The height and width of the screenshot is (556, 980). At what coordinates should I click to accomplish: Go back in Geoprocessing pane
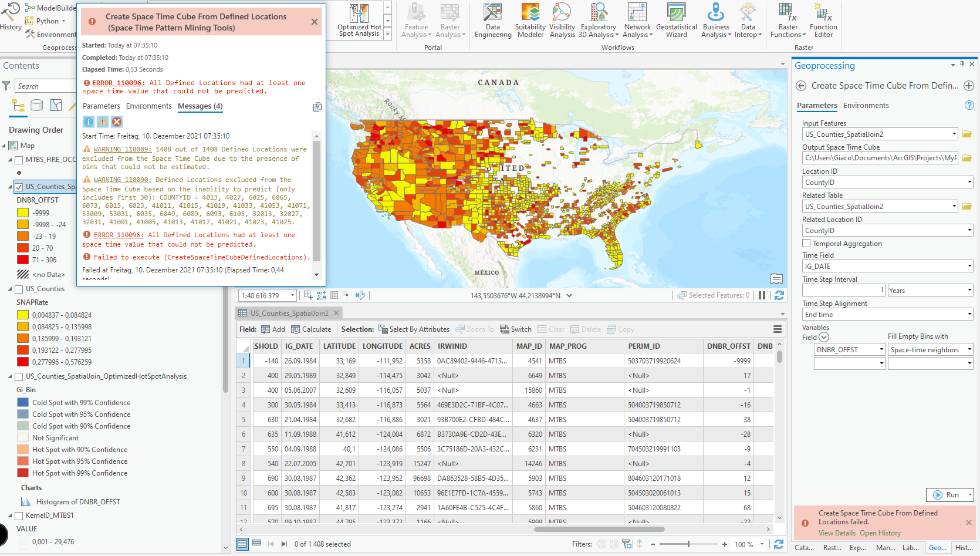coord(800,86)
